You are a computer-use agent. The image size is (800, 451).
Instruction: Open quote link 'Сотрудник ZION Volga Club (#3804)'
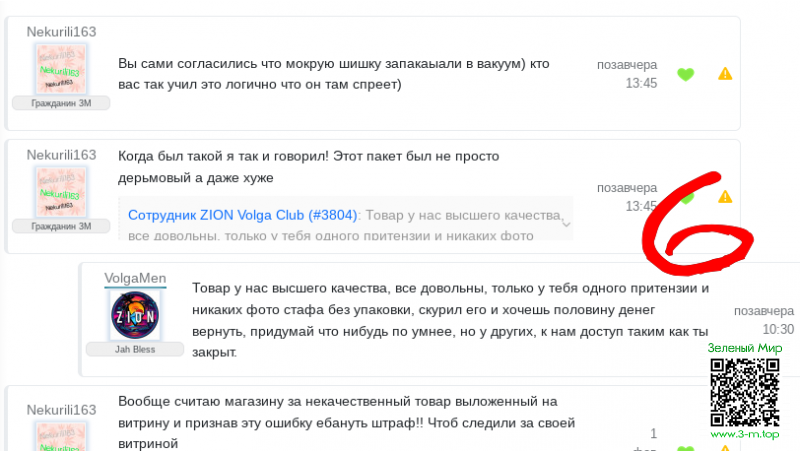pos(243,214)
